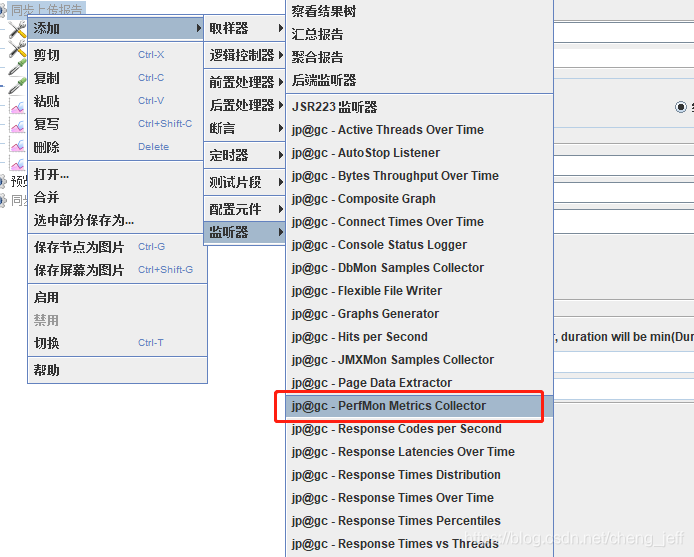Choose 复制 in the context menu

click(116, 78)
